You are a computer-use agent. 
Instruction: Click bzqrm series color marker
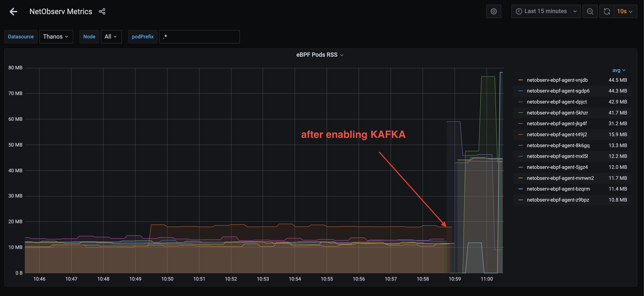coord(520,189)
